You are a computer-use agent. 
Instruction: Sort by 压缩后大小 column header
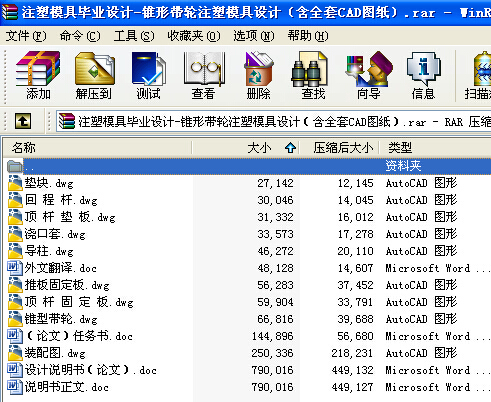click(339, 148)
